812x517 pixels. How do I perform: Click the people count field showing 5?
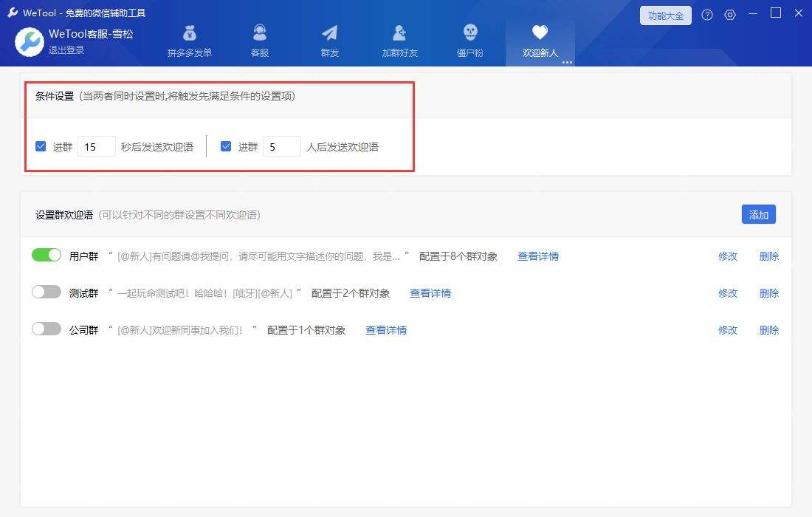282,146
